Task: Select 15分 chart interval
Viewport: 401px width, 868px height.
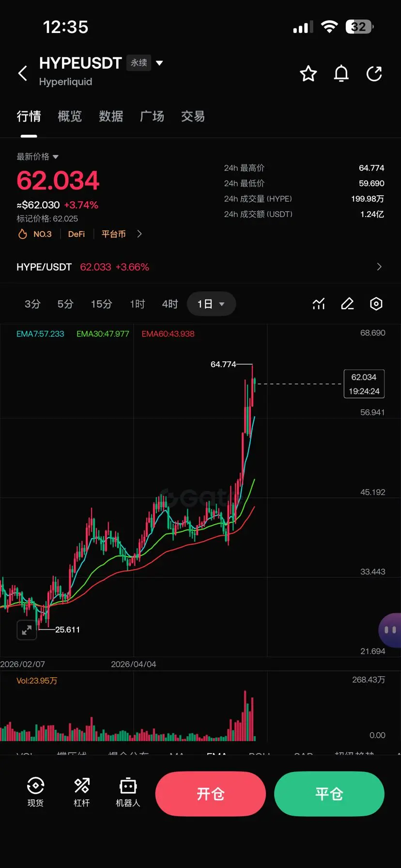Action: pos(101,304)
